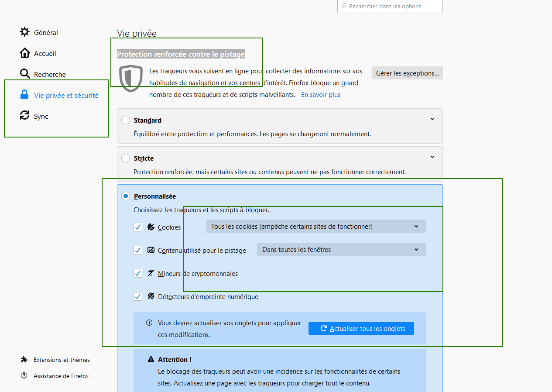The height and width of the screenshot is (392, 552).
Task: Expand the Standard section chevron
Action: (432, 119)
